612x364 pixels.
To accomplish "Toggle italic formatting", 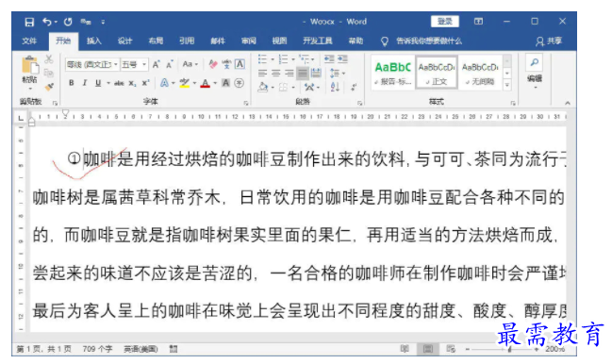I will pos(85,83).
